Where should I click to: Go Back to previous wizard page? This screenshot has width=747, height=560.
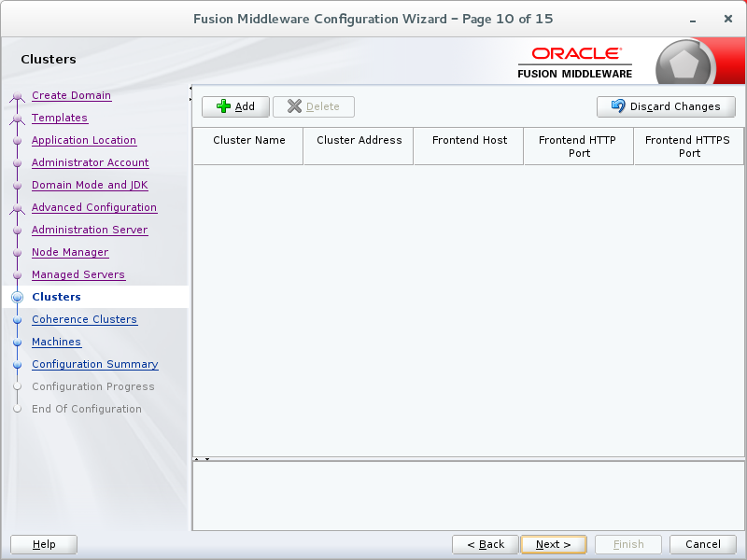[486, 544]
